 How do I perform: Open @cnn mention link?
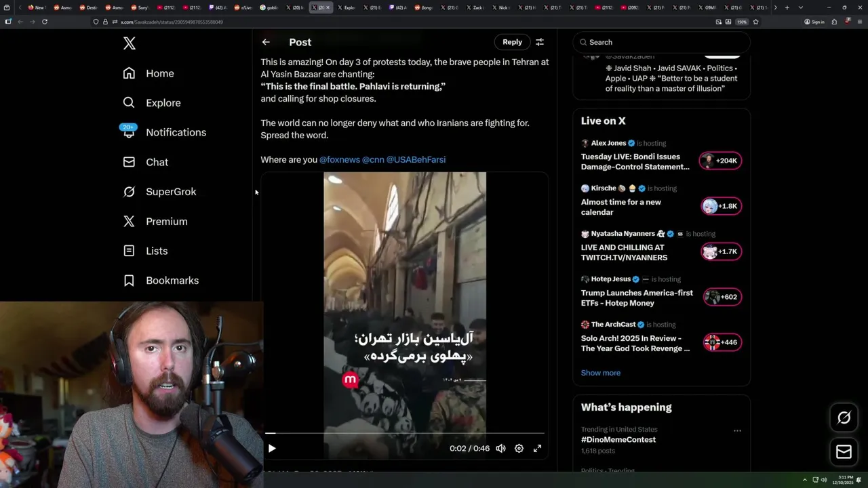[x=373, y=159]
